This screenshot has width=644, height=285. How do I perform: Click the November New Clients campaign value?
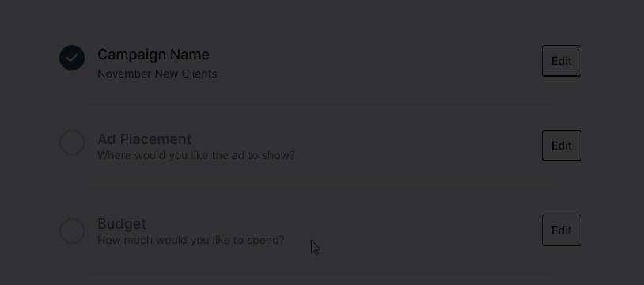pyautogui.click(x=157, y=74)
